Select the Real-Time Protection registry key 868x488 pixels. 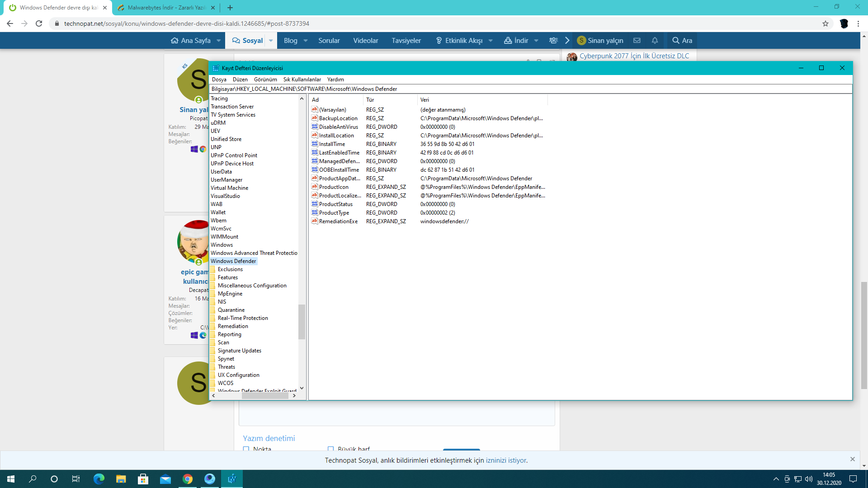[243, 318]
